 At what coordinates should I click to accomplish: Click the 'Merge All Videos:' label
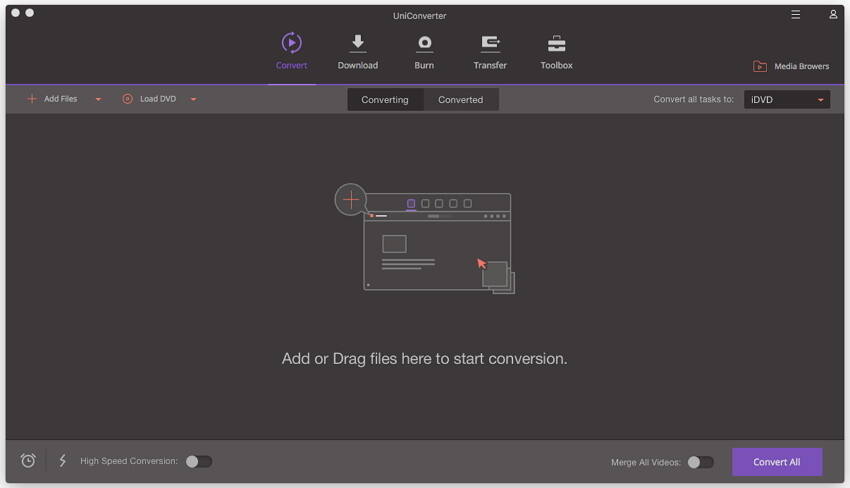click(646, 463)
